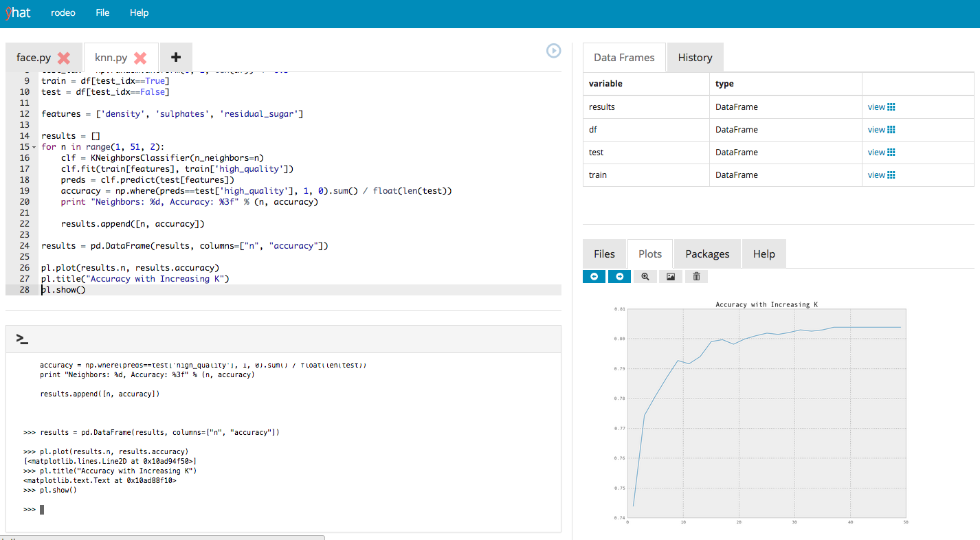Zoom into the current plot

click(645, 276)
